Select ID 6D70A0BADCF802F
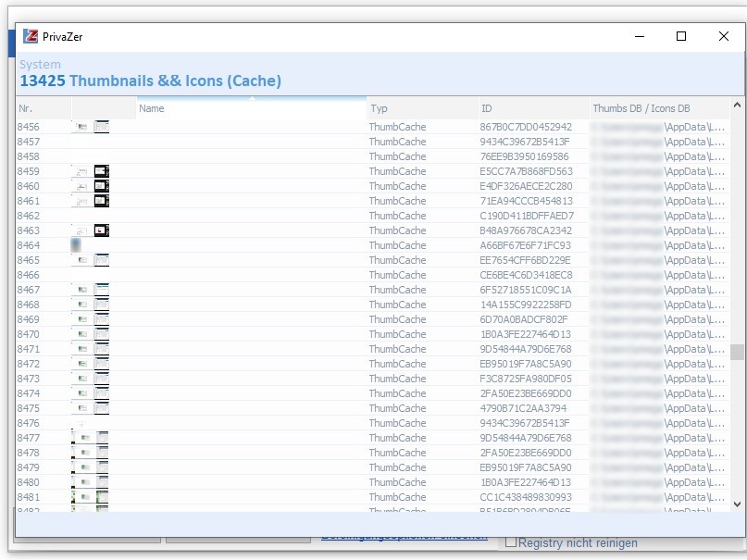 (x=524, y=319)
